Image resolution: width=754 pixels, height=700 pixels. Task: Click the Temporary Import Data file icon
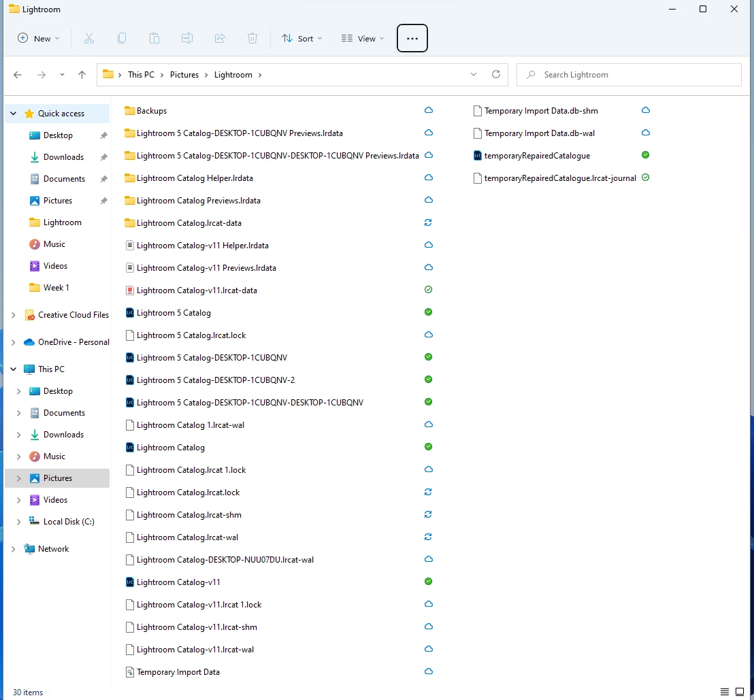(x=129, y=672)
